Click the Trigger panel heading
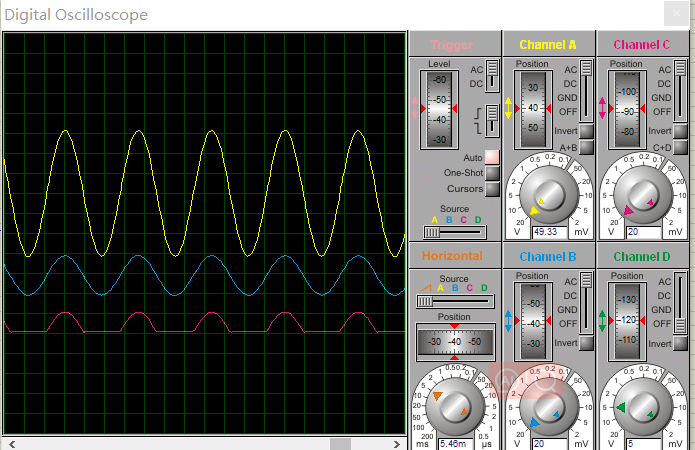 (x=452, y=45)
